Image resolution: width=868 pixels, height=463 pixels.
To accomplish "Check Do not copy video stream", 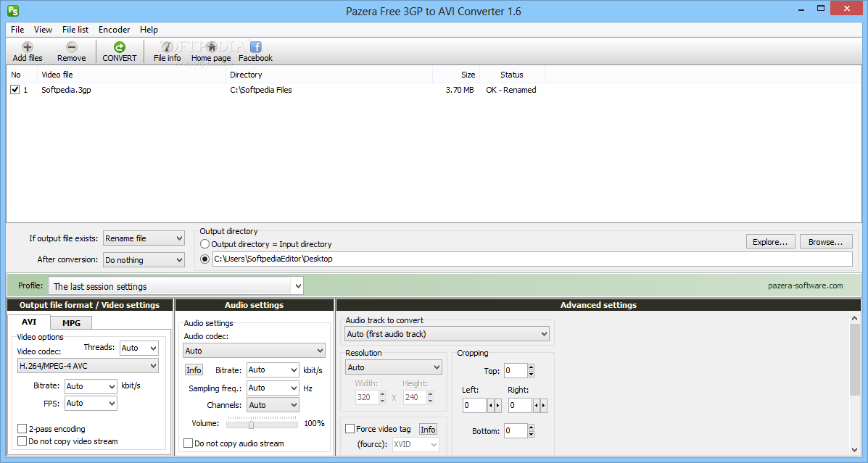I will pos(22,441).
